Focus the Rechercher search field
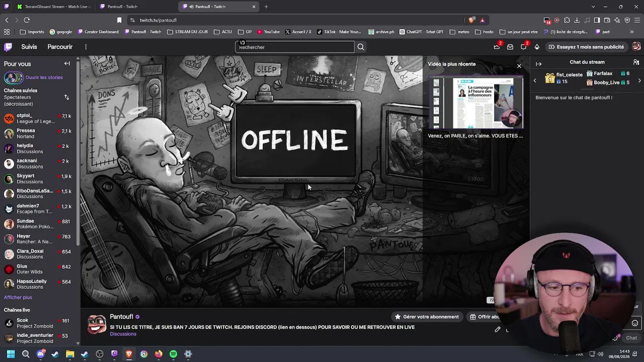 (x=295, y=47)
